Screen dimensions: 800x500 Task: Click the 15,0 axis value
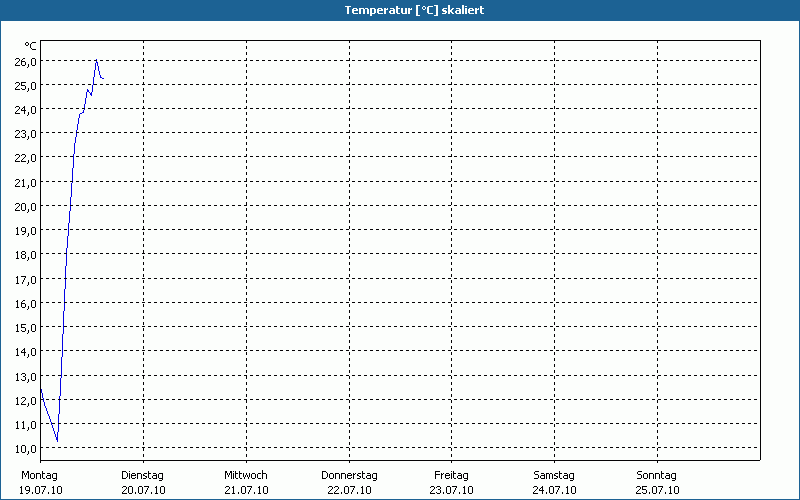click(26, 328)
